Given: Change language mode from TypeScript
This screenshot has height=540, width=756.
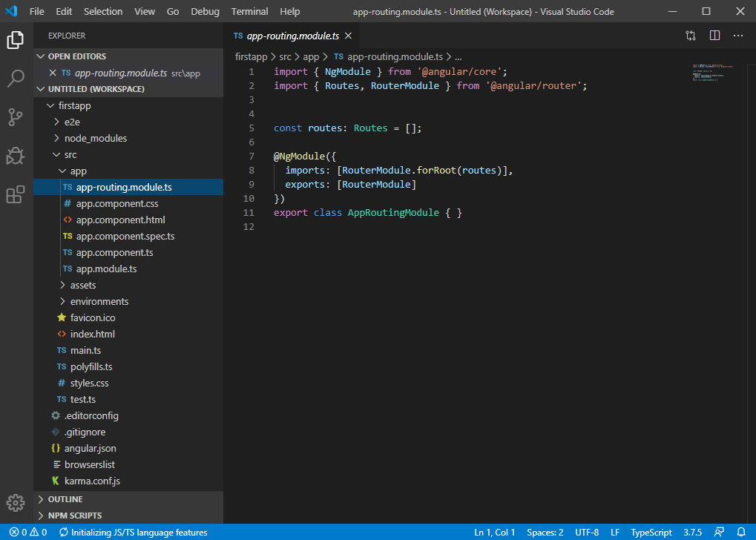Looking at the screenshot, I should pyautogui.click(x=651, y=533).
